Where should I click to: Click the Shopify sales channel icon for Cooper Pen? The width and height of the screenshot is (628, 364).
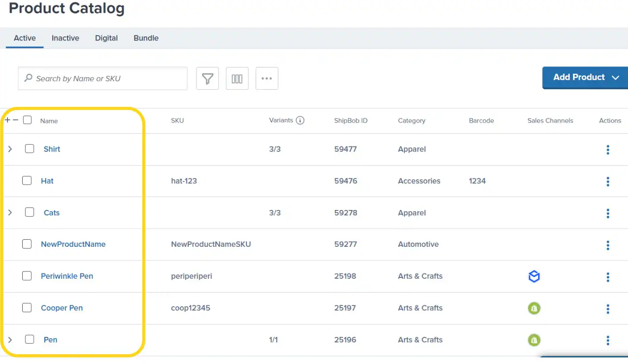pyautogui.click(x=534, y=308)
